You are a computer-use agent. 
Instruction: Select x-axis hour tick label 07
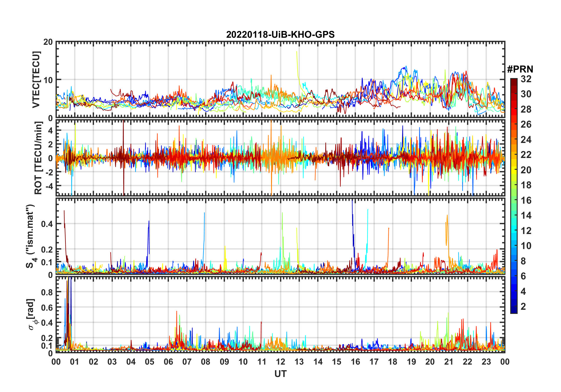pos(187,362)
